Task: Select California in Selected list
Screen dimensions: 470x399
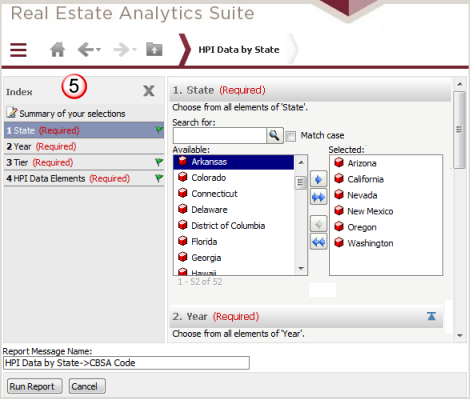Action: [x=386, y=179]
